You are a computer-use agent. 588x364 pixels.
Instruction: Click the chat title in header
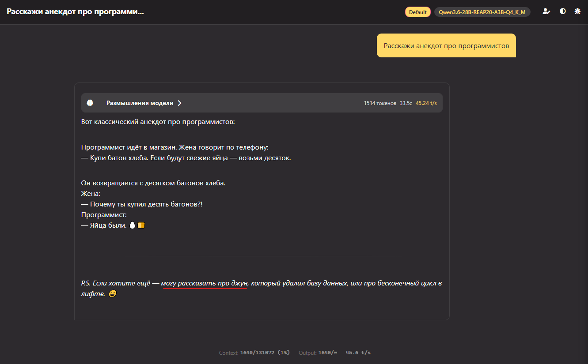pyautogui.click(x=75, y=11)
